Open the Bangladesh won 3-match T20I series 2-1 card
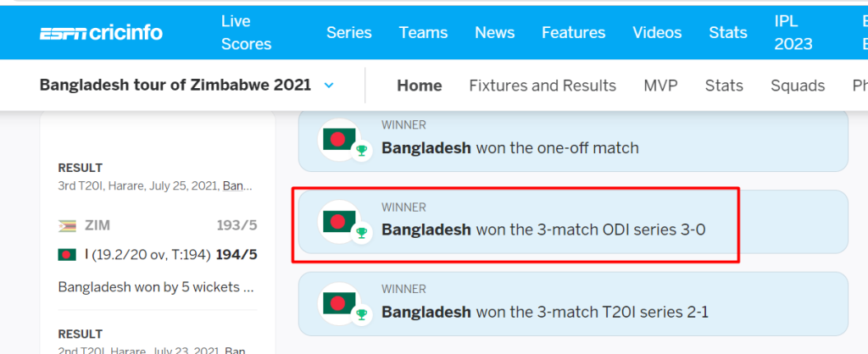The image size is (868, 354). (x=573, y=304)
